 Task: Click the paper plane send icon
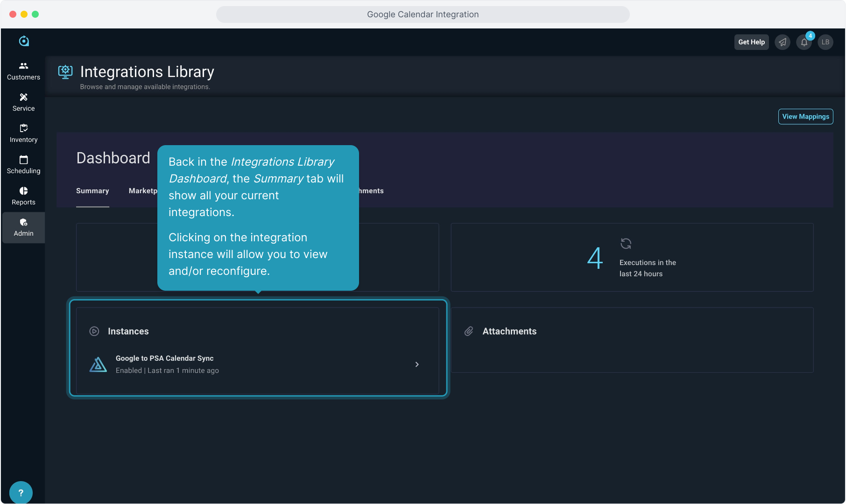[783, 42]
